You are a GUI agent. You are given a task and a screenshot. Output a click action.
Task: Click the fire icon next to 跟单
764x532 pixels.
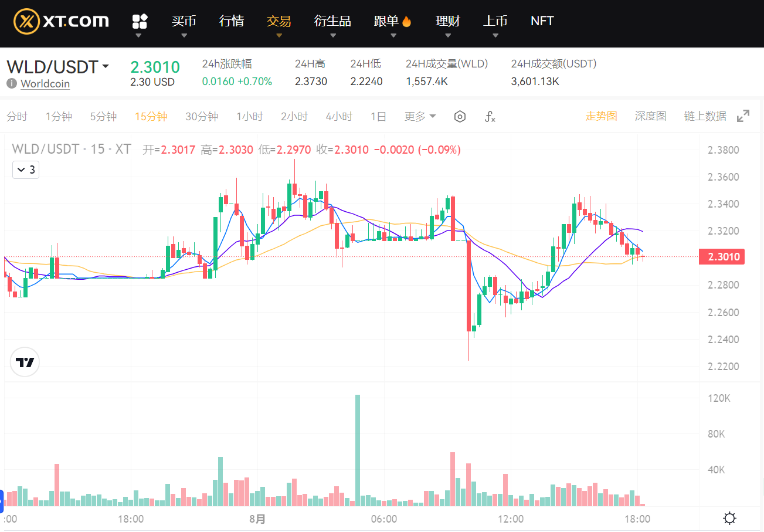(406, 22)
